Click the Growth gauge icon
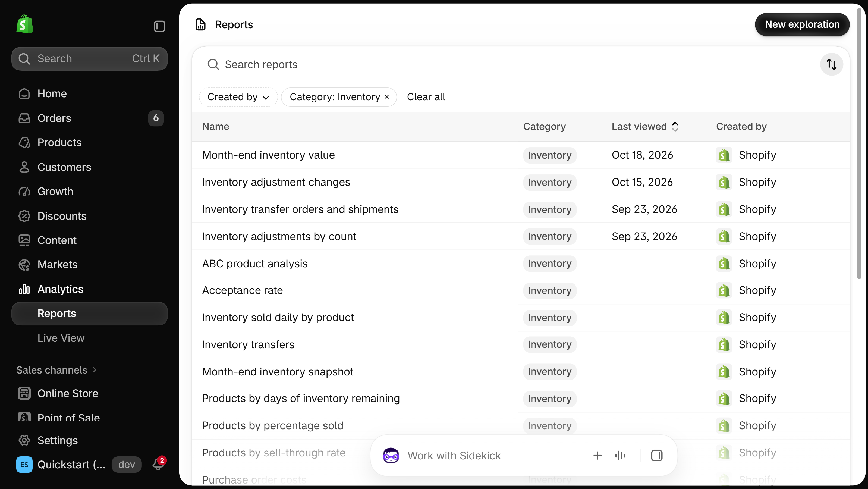The image size is (868, 489). [24, 192]
